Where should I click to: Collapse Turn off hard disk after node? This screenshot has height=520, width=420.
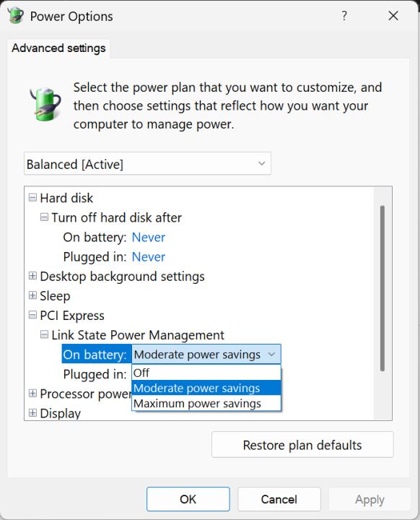tap(44, 217)
